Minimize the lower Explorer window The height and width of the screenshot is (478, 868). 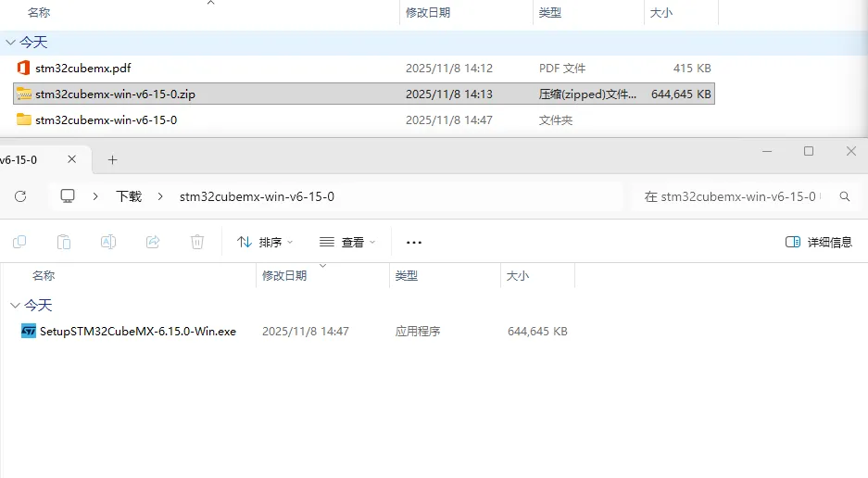click(767, 151)
